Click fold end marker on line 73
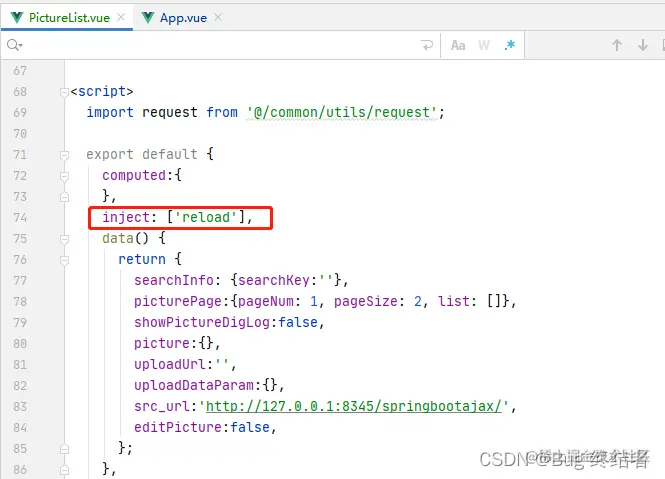Viewport: 665px width, 479px height. pyautogui.click(x=64, y=197)
